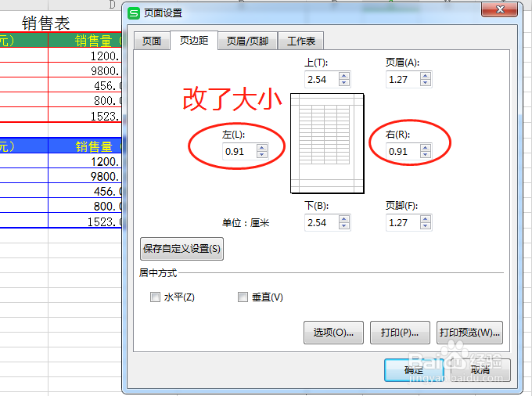
Task: Click the 上(T) margin input field
Action: [x=322, y=79]
